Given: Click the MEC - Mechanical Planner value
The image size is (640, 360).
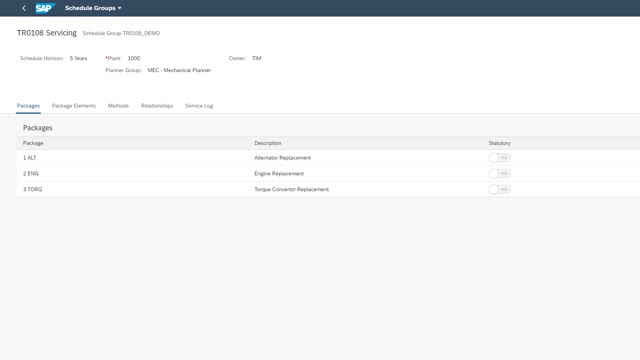Looking at the screenshot, I should click(x=179, y=70).
